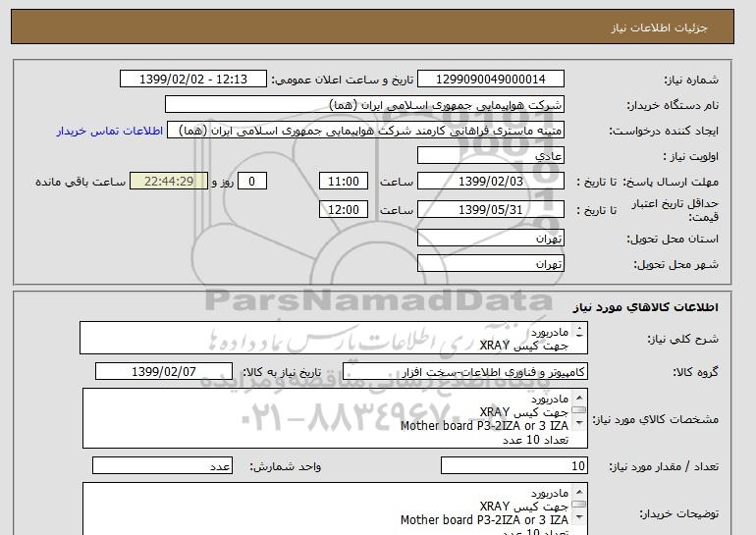
Task: Click the label توضیحات خریدار
Action: pyautogui.click(x=678, y=513)
